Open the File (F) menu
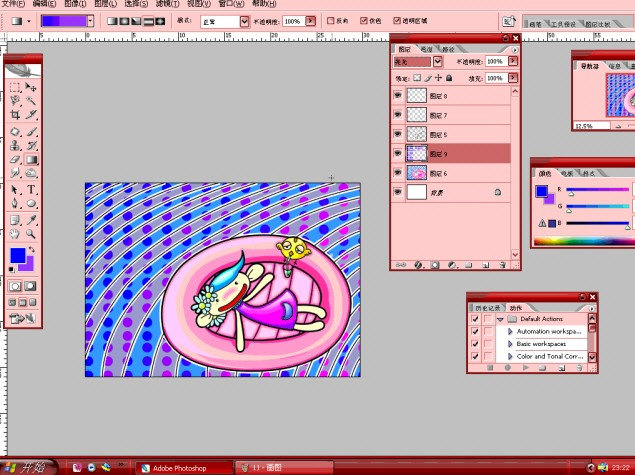This screenshot has height=475, width=635. click(x=14, y=4)
